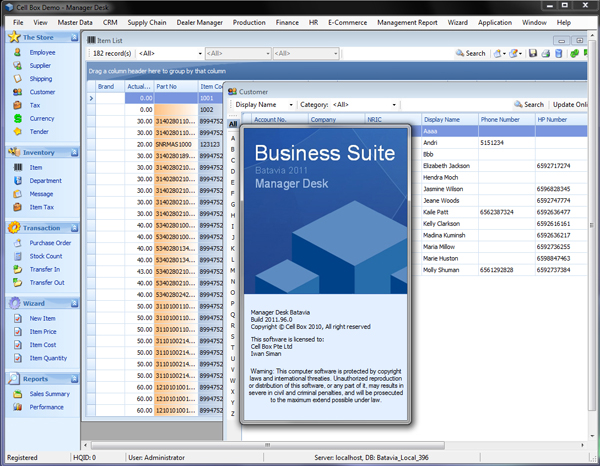Click the printer icon in Item List toolbar
The height and width of the screenshot is (466, 600).
tap(546, 53)
